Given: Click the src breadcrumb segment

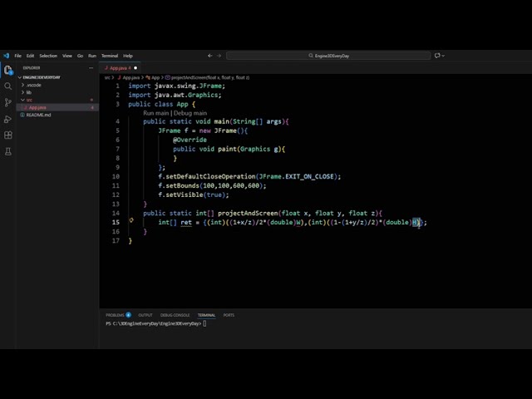Looking at the screenshot, I should coord(107,77).
